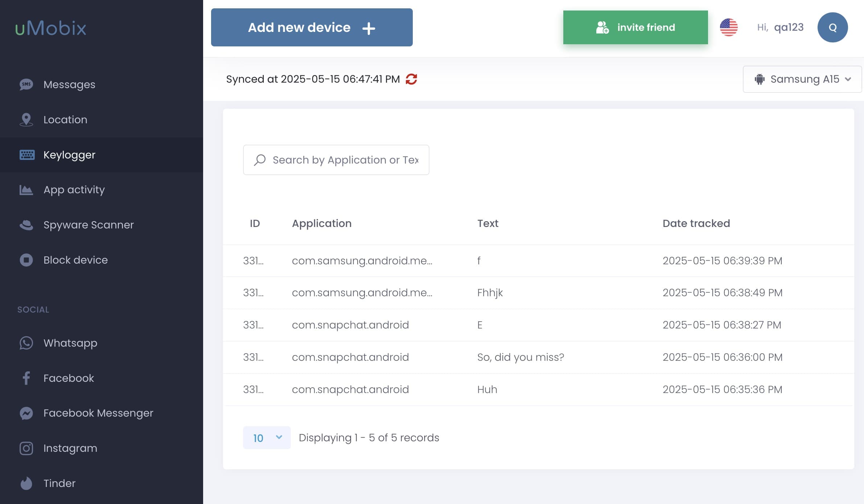Open Instagram social section
Screen dimensions: 864x504
click(x=70, y=448)
